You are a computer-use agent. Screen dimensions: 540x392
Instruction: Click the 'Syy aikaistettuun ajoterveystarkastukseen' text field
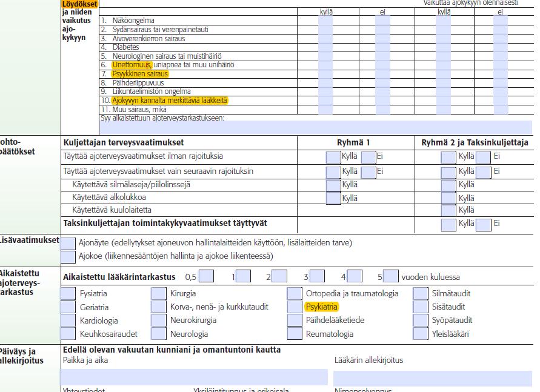click(x=316, y=127)
